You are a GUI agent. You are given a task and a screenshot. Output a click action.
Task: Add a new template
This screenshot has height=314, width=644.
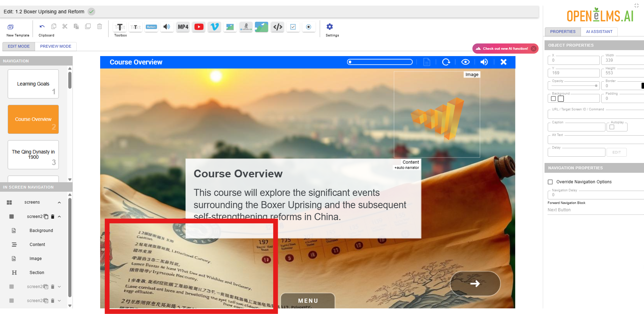pyautogui.click(x=11, y=27)
